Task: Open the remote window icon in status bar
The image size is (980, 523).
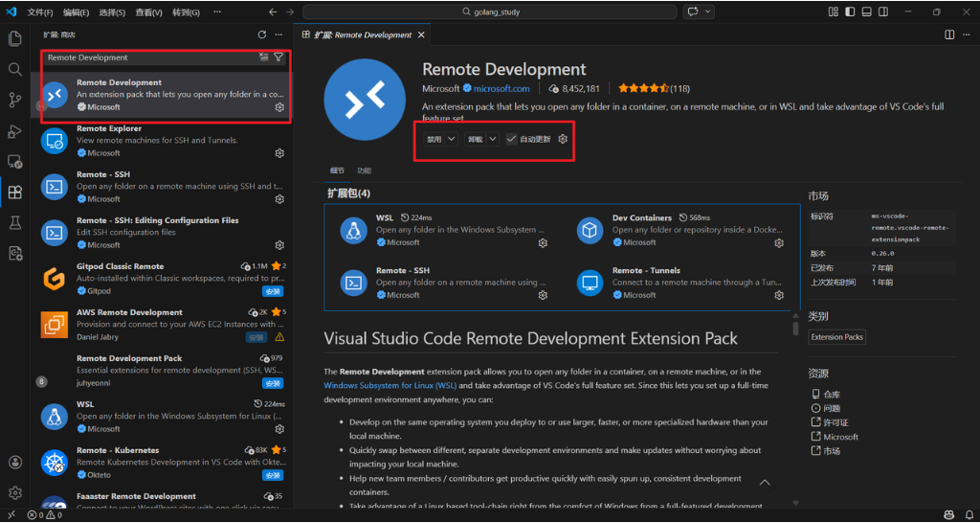Action: pos(11,515)
